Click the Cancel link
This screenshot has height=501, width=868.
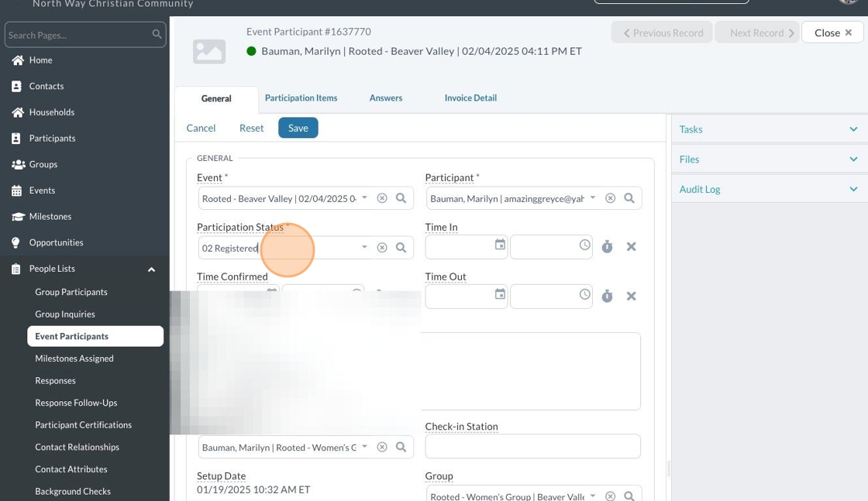201,128
